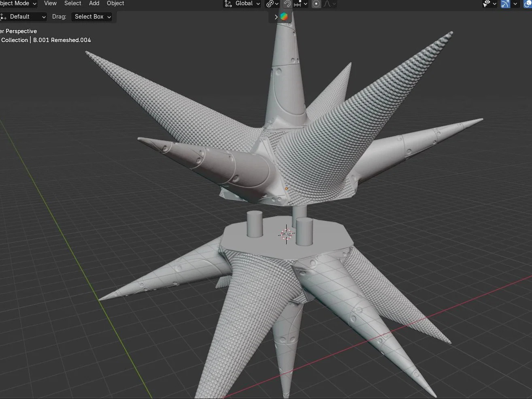Click the 'B.001 Remeshed.004' object name text
The height and width of the screenshot is (399, 532).
click(62, 40)
